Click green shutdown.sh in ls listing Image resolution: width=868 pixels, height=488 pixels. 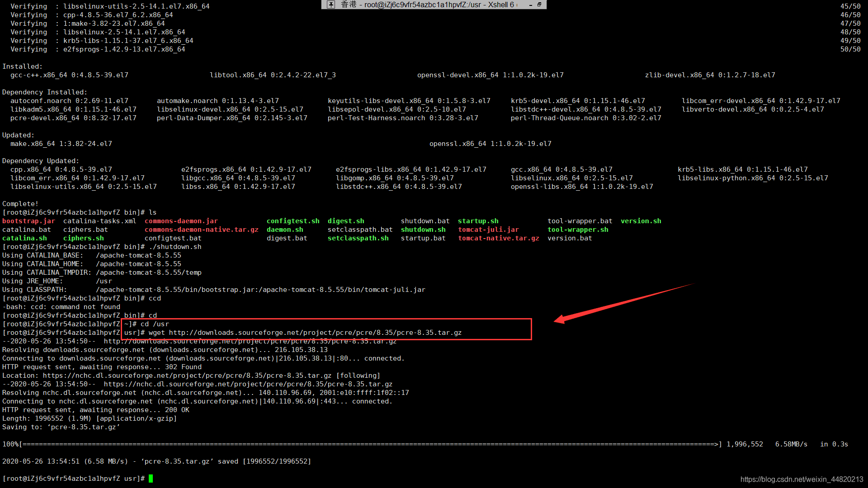423,230
